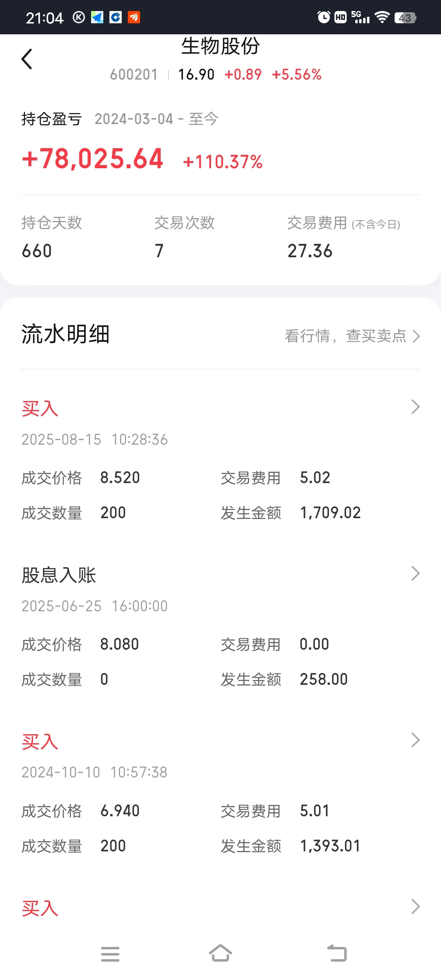Screen dimensions: 441x980
Task: Open the 股息入账 record title
Action: 59,575
